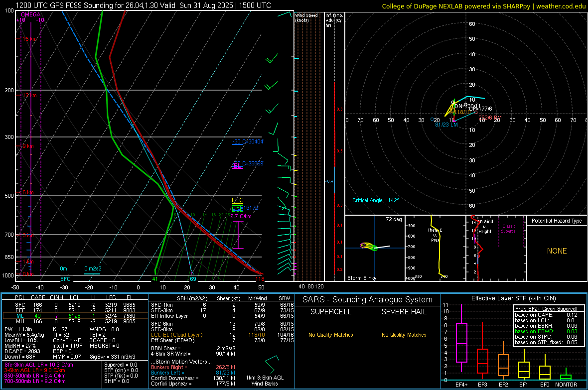Click the blue 'Bunkers Left =' line

(x=193, y=373)
